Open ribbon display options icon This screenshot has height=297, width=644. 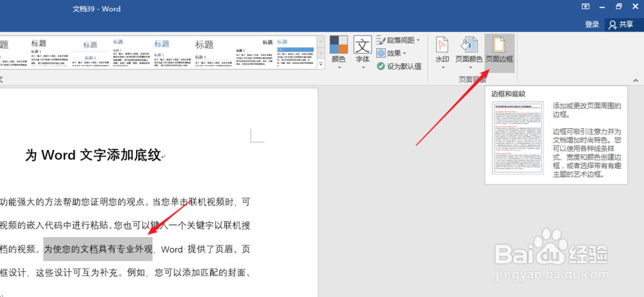(x=585, y=6)
